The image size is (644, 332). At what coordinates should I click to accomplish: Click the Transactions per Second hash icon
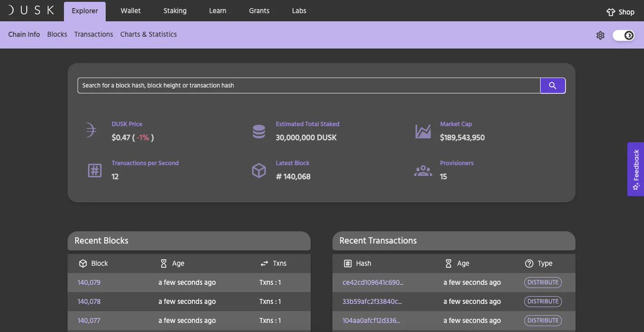click(94, 171)
